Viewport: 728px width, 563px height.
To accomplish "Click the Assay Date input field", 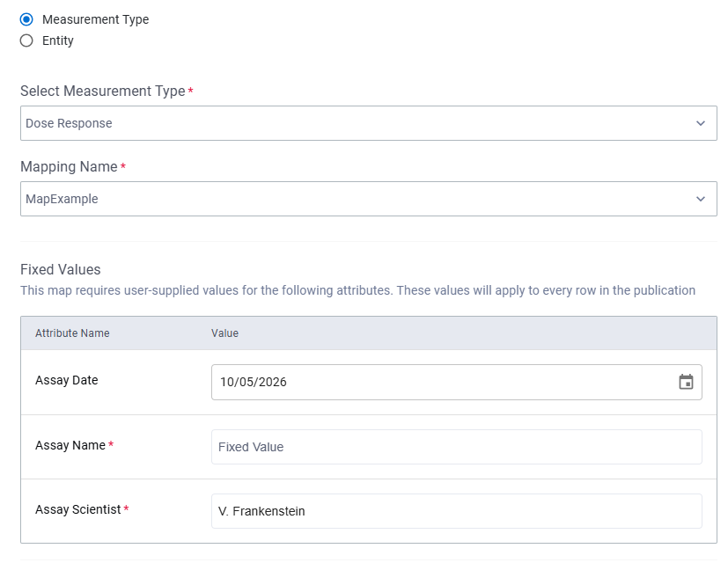I will [x=456, y=382].
